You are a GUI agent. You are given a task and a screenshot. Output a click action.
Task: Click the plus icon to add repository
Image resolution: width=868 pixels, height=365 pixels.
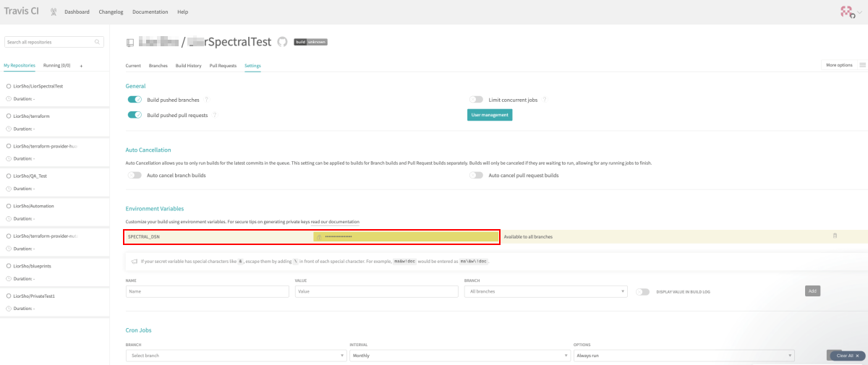click(81, 66)
